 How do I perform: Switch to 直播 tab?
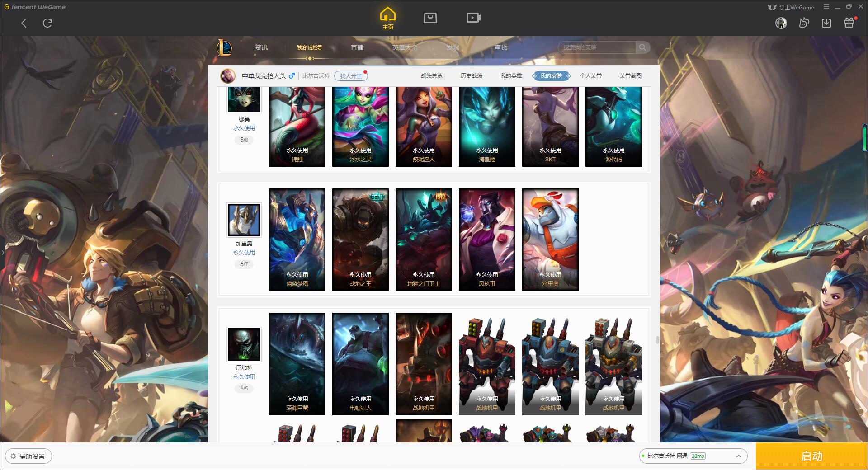click(x=357, y=47)
